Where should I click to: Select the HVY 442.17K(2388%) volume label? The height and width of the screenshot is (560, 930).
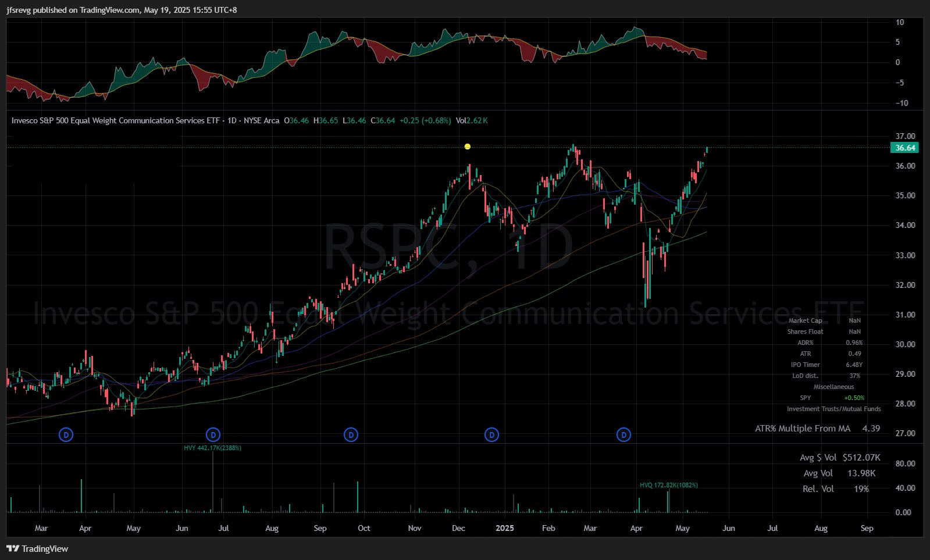coord(212,448)
